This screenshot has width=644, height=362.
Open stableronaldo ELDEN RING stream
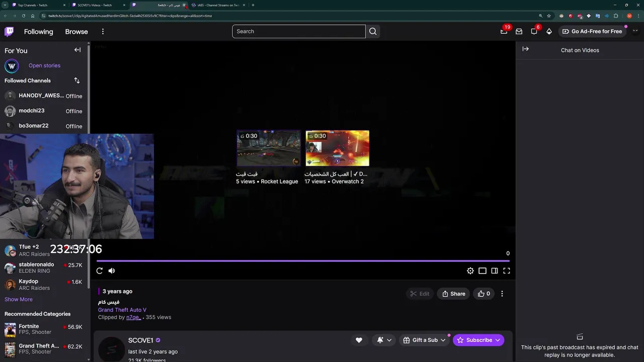pos(44,267)
